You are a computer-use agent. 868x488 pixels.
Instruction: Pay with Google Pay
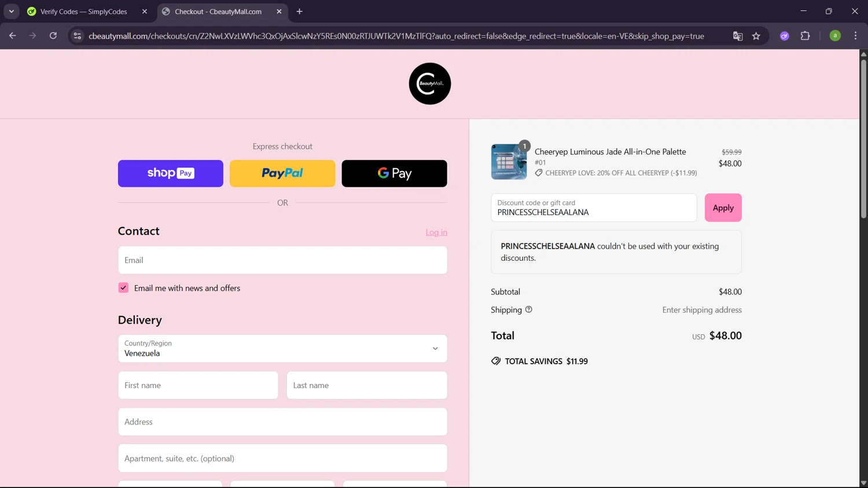[x=394, y=173]
